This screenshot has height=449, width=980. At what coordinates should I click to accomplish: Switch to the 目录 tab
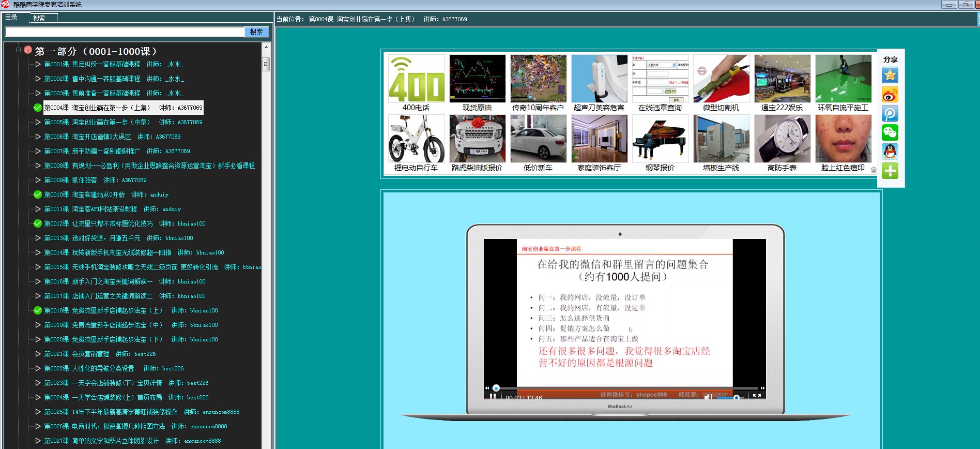11,18
